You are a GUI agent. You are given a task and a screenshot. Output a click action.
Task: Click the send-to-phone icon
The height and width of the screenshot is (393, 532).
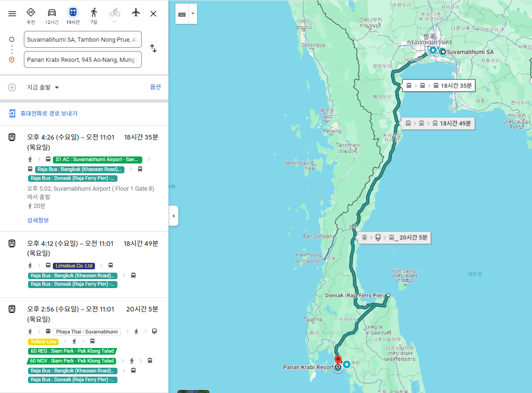[12, 113]
